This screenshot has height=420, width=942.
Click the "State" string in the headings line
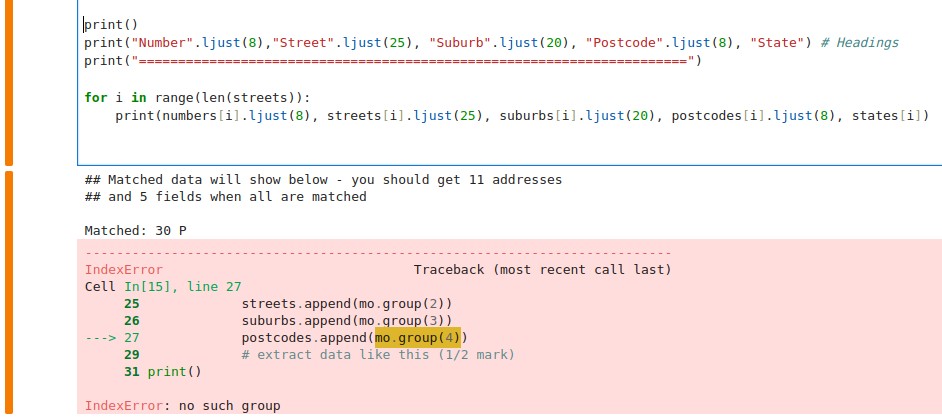[x=778, y=43]
